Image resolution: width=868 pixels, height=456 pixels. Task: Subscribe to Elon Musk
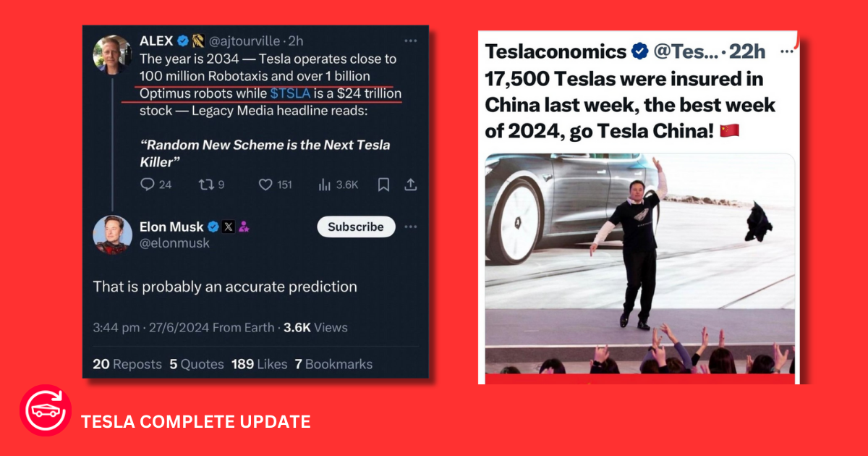click(x=356, y=227)
